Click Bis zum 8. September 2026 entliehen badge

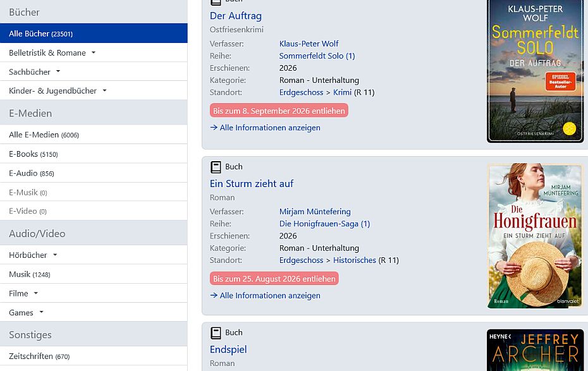coord(279,111)
